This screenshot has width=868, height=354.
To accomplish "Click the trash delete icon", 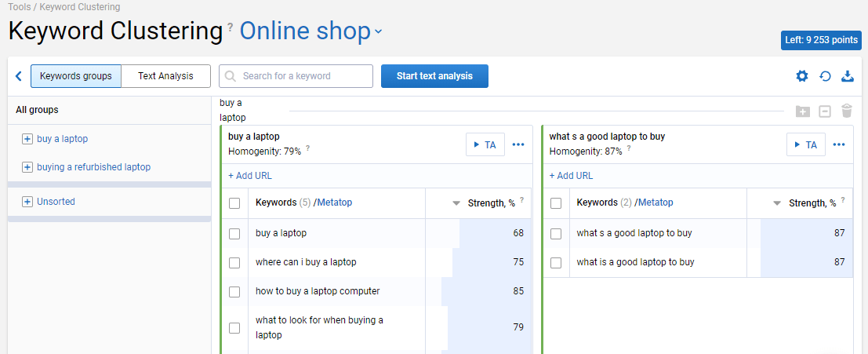I will 846,111.
